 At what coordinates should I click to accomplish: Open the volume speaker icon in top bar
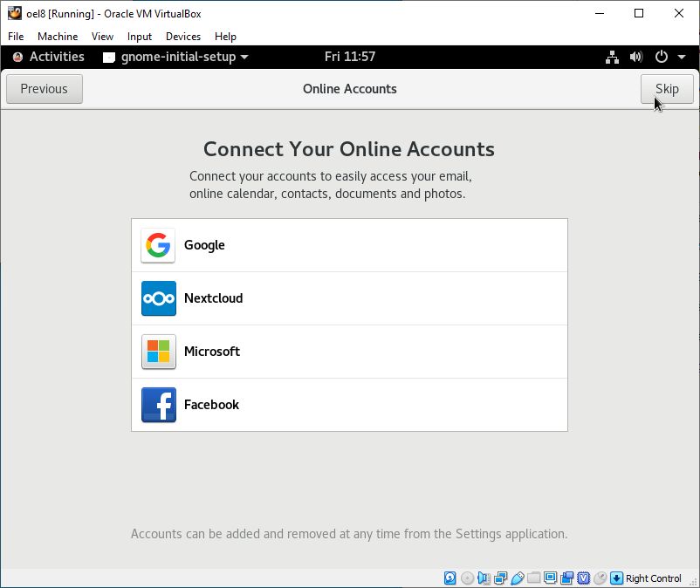[x=636, y=57]
